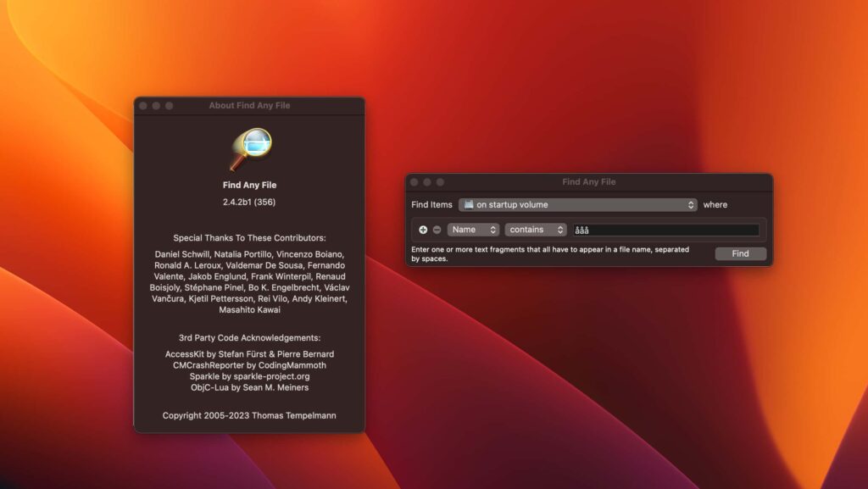Click the '3rd Party Code Acknowledgements' heading
Viewport: 868px width, 489px height.
pyautogui.click(x=250, y=336)
